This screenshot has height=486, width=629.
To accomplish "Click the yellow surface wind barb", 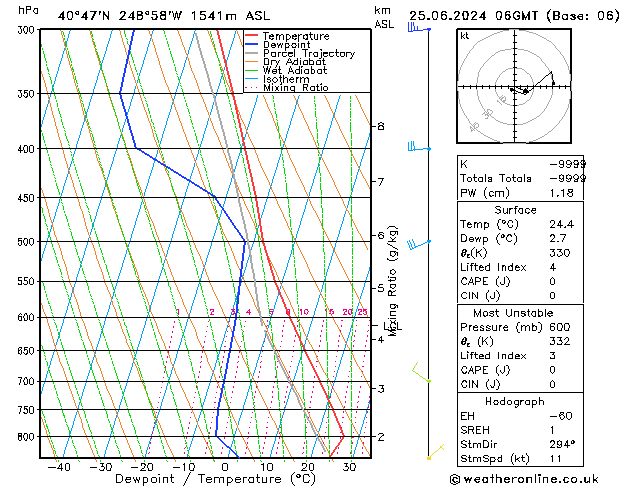I will [x=436, y=452].
